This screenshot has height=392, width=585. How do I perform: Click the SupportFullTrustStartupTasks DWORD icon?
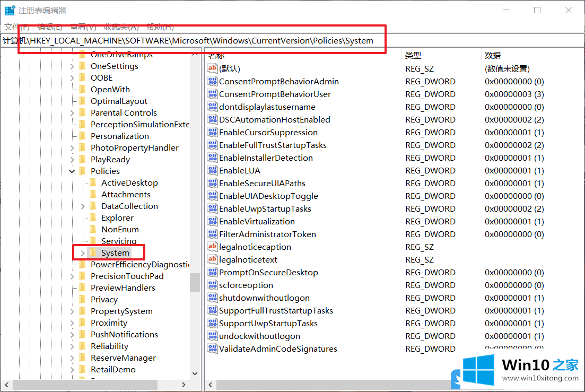pos(213,310)
